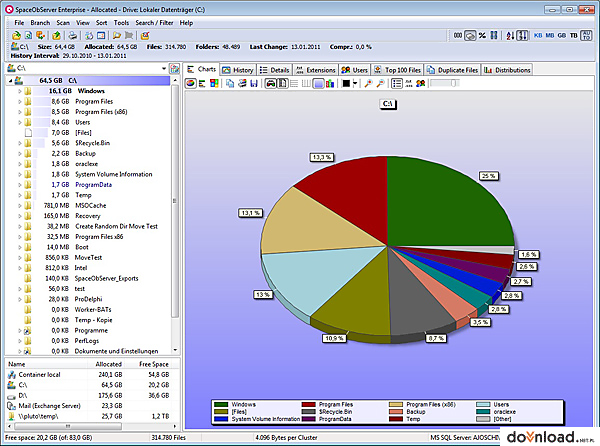Click the scan options icon beside drive selector

pyautogui.click(x=174, y=68)
